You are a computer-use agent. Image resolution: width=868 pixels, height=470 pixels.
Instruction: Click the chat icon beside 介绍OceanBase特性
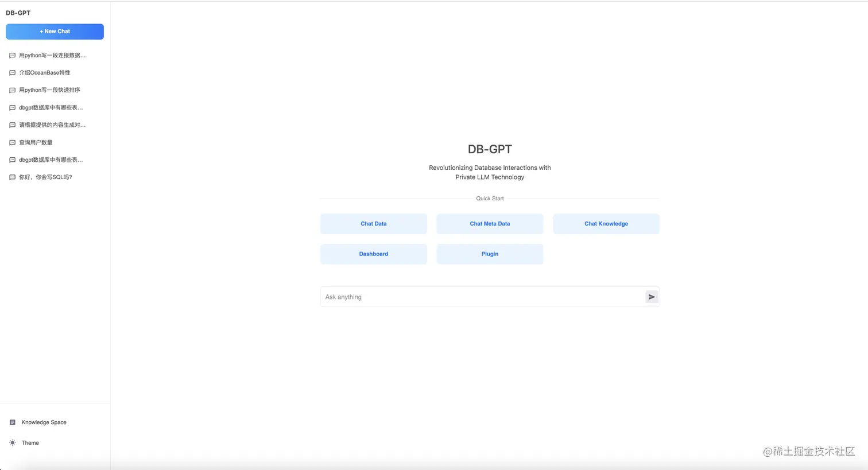coord(13,73)
